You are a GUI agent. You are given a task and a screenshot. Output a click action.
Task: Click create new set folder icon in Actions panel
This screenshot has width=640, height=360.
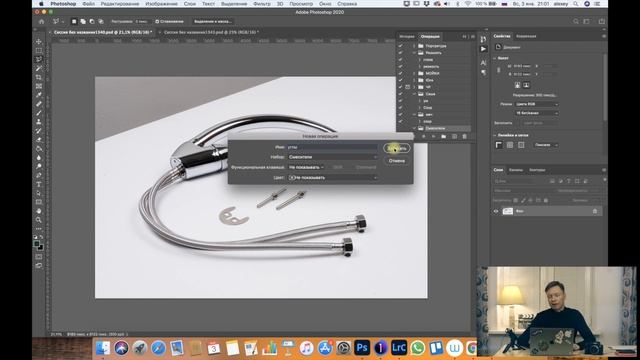coord(444,136)
